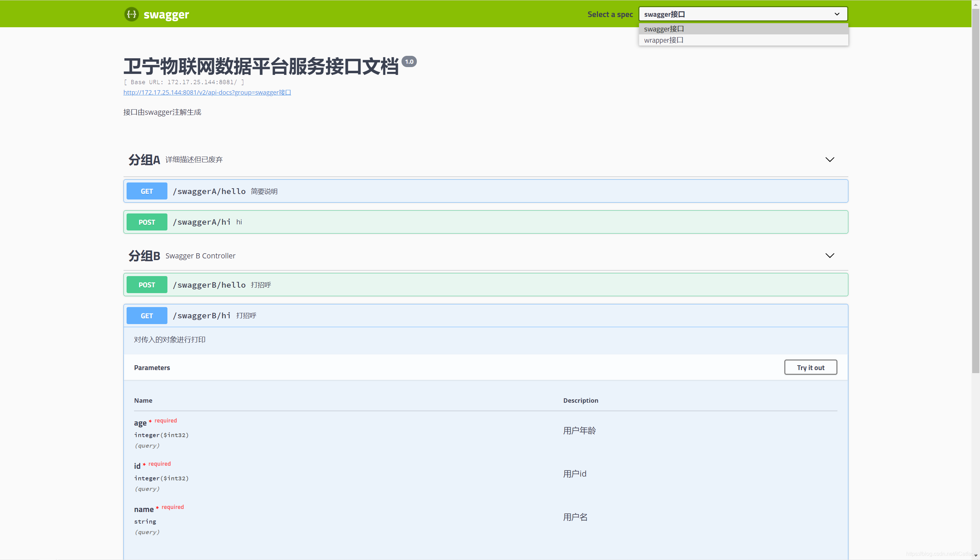980x560 pixels.
Task: Click the 1.0 version badge
Action: coord(409,62)
